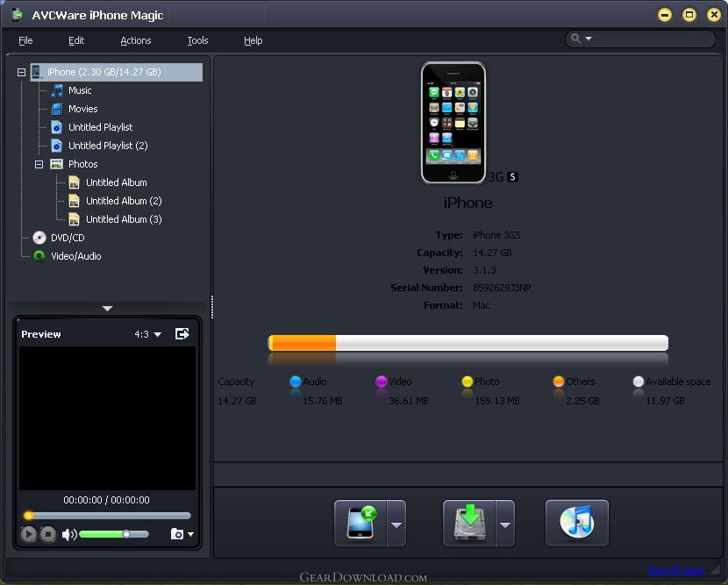Take a snapshot with the camera icon
Image resolution: width=728 pixels, height=585 pixels.
177,534
